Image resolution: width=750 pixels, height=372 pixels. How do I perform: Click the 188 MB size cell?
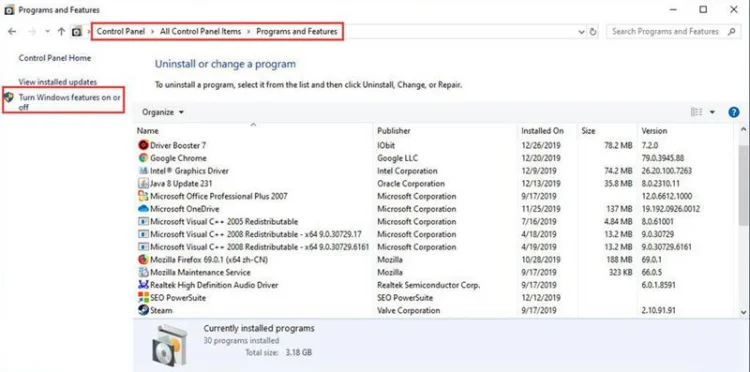coord(620,260)
